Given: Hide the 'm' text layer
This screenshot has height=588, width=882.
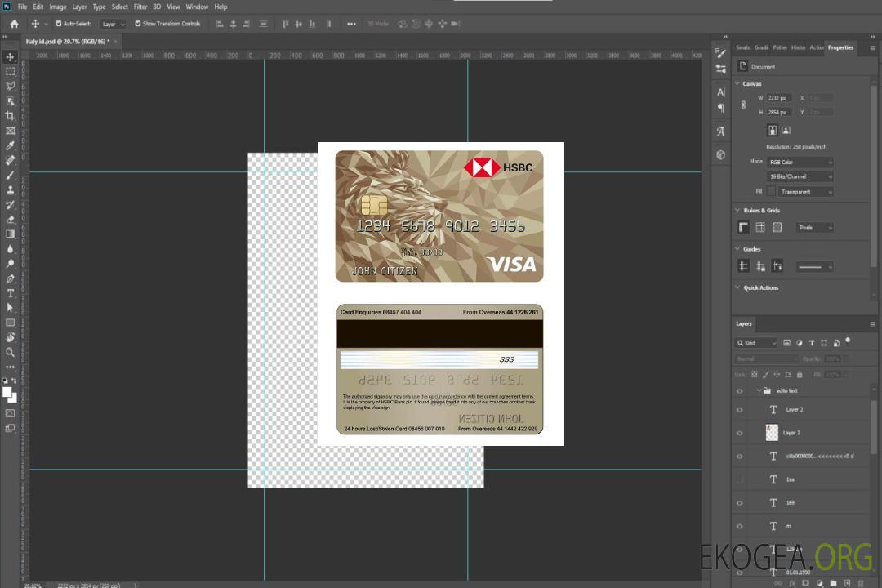Looking at the screenshot, I should click(740, 527).
